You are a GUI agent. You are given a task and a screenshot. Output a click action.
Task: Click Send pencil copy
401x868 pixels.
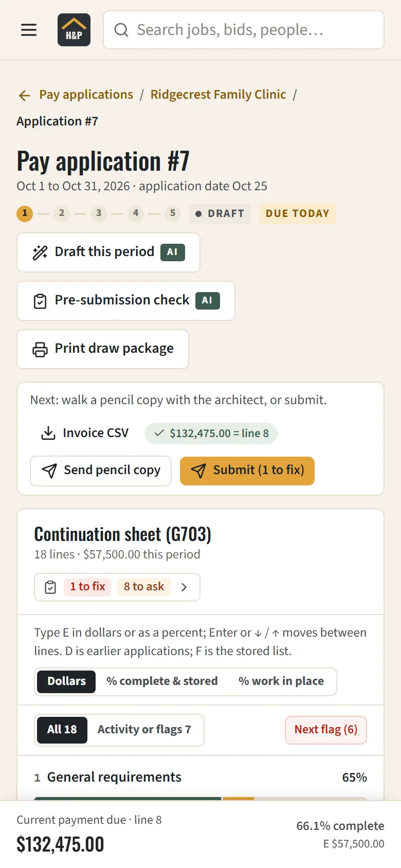pos(101,471)
